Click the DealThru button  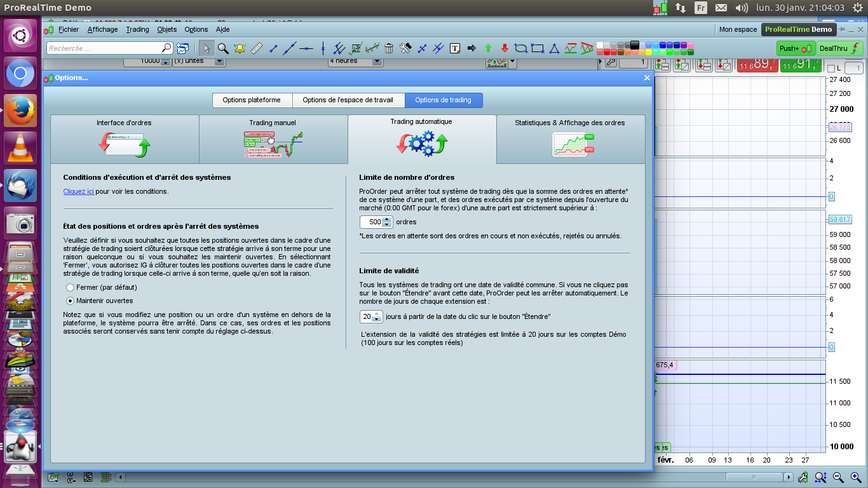pos(839,48)
